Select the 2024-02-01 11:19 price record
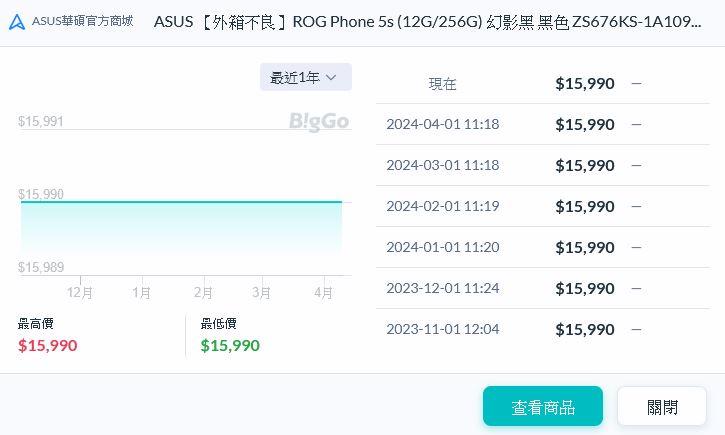This screenshot has width=725, height=435. (542, 206)
